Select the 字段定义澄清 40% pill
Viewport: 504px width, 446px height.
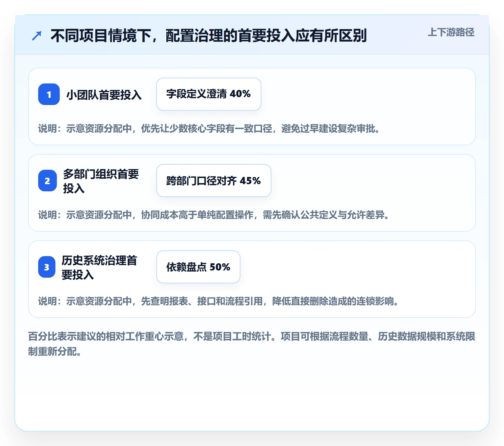209,94
